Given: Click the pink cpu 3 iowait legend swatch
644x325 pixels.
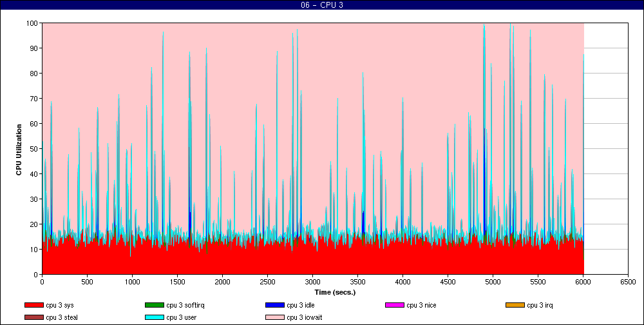Looking at the screenshot, I should coord(275,318).
